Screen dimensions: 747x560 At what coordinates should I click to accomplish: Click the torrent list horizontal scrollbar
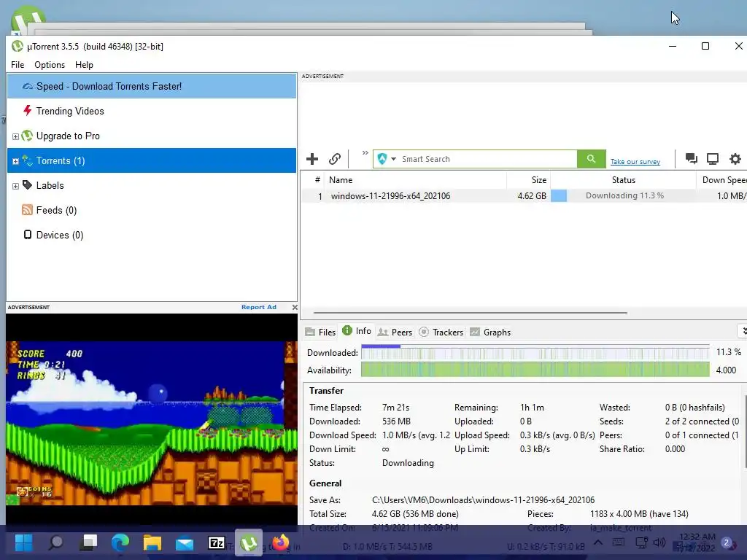[x=471, y=313]
